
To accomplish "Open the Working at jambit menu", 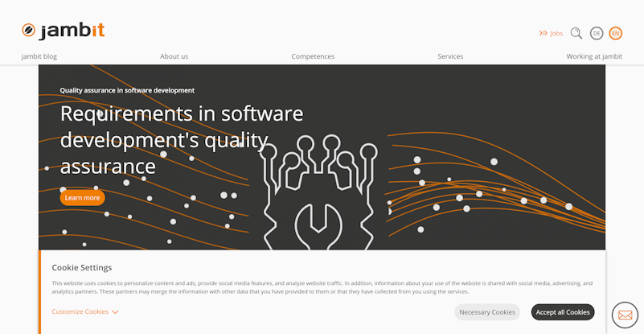I will tap(594, 56).
